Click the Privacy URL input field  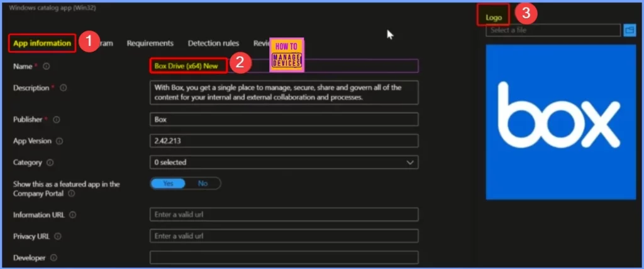[x=284, y=236]
